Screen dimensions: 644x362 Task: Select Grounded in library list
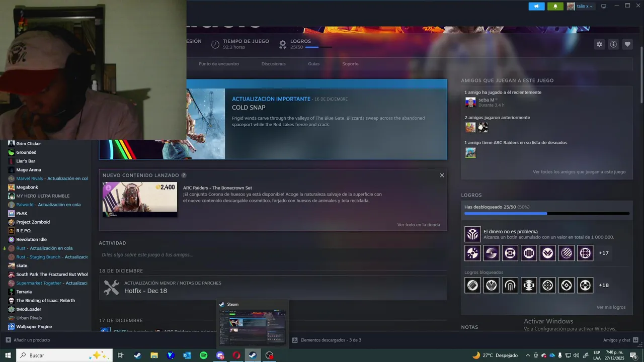click(26, 152)
